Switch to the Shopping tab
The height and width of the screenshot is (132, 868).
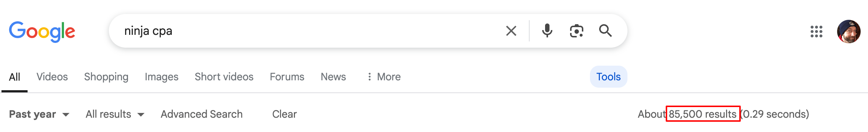pos(106,77)
